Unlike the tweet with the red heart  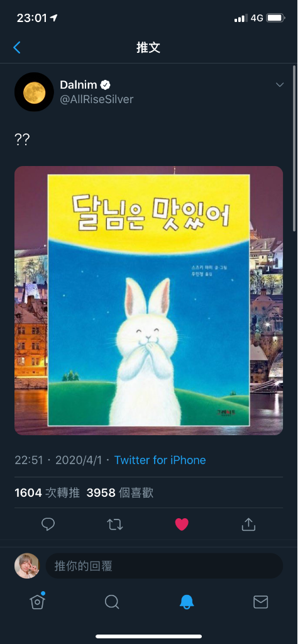[x=182, y=525]
